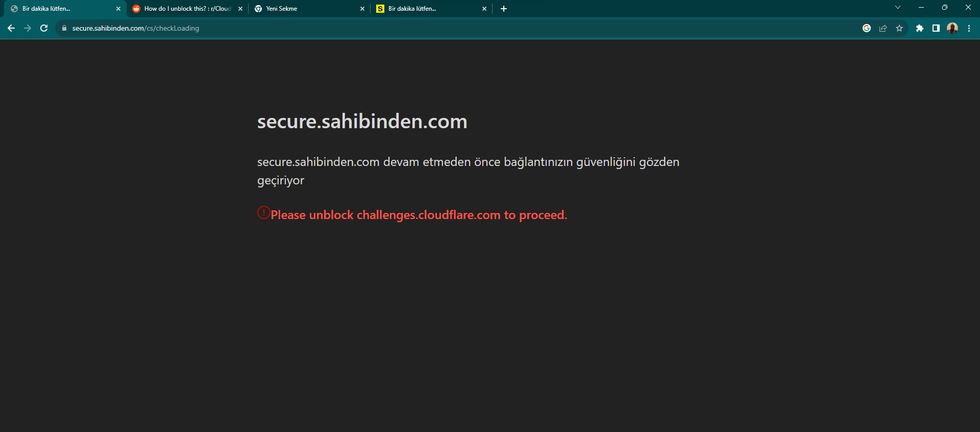The image size is (980, 432).
Task: Share this page using the share icon
Action: (883, 28)
